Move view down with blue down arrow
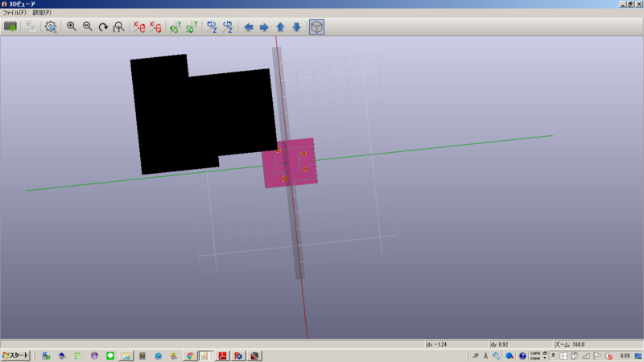The height and width of the screenshot is (362, 644). (x=296, y=27)
